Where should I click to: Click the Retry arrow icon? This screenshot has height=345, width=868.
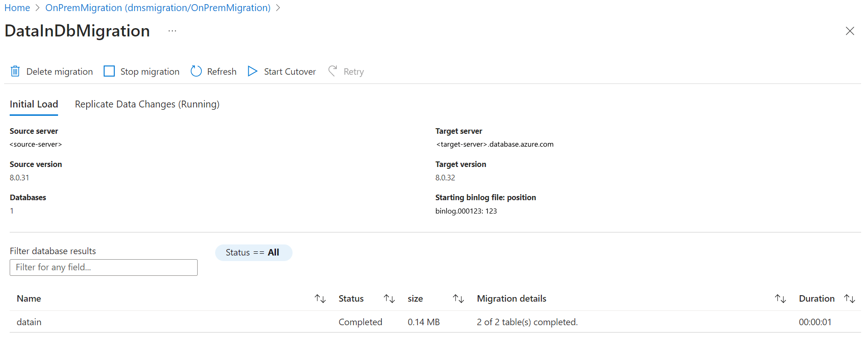333,71
